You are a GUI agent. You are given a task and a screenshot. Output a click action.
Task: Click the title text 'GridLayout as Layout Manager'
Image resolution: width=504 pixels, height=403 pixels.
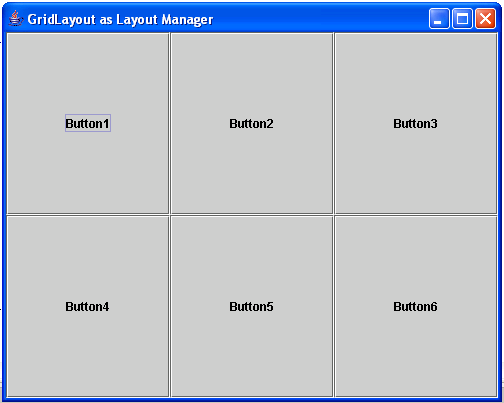(x=120, y=20)
